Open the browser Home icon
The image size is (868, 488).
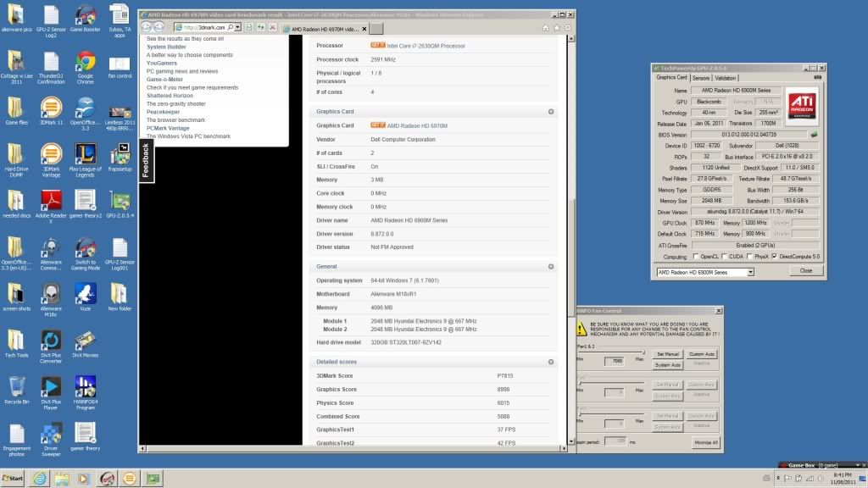tap(545, 28)
